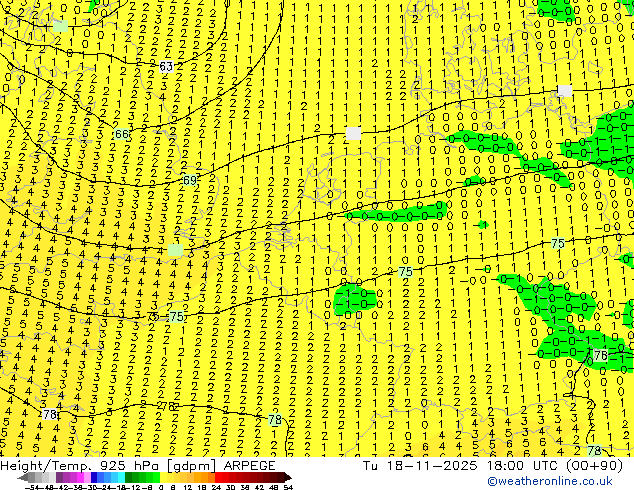Viewport: 634px width, 490px height.
Task: Click the contour label '66'
Action: (x=122, y=134)
